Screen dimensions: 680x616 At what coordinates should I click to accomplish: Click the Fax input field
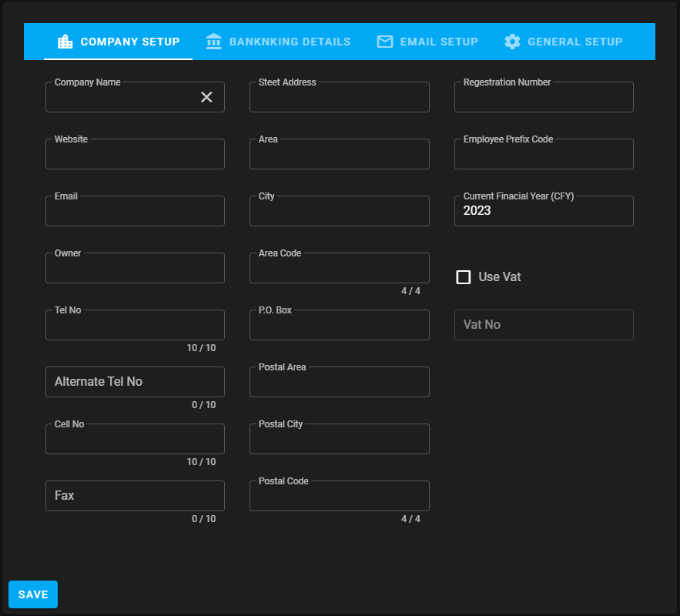(x=135, y=496)
